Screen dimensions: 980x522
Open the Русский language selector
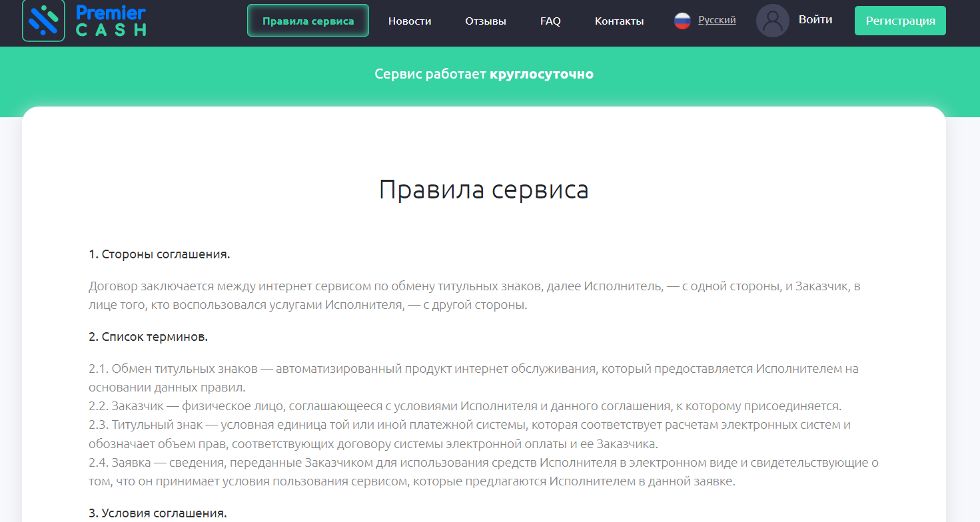(717, 20)
